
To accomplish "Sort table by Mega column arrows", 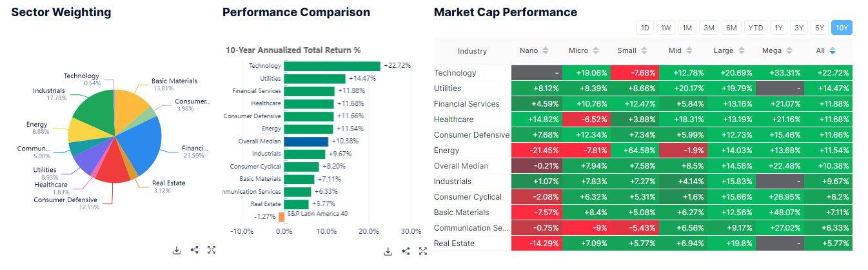I will pyautogui.click(x=790, y=51).
